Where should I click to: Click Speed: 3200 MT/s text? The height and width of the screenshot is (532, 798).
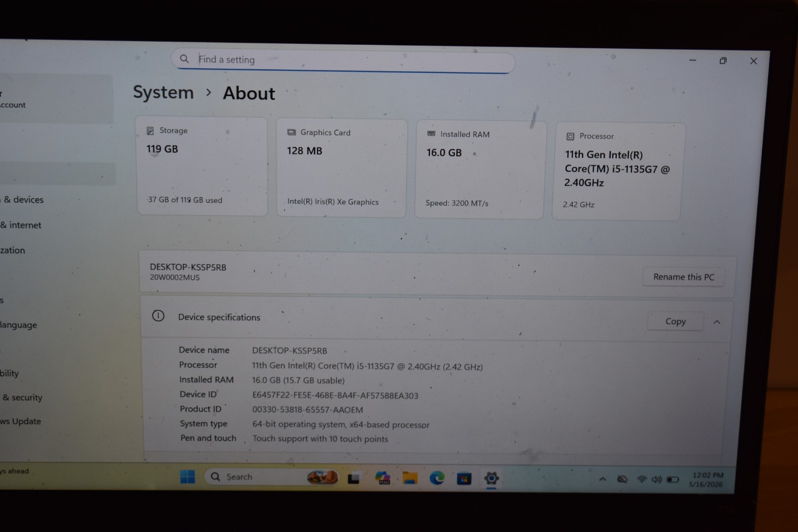[x=457, y=203]
